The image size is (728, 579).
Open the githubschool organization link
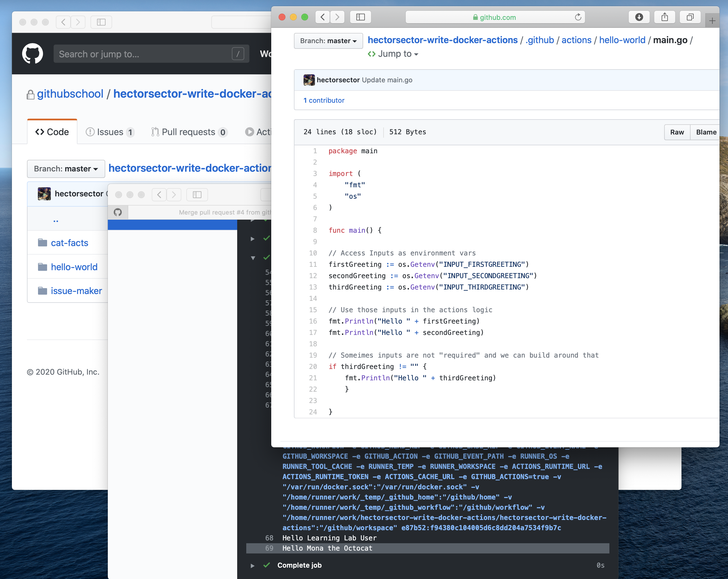[70, 94]
